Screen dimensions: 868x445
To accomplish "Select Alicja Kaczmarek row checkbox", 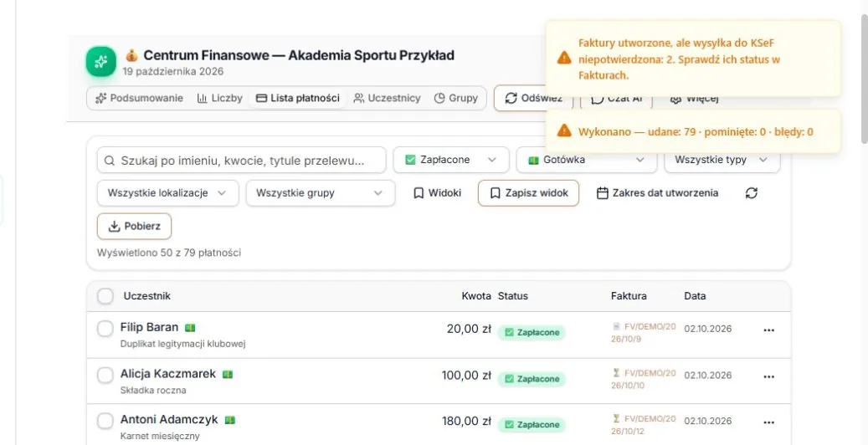I will tap(105, 376).
